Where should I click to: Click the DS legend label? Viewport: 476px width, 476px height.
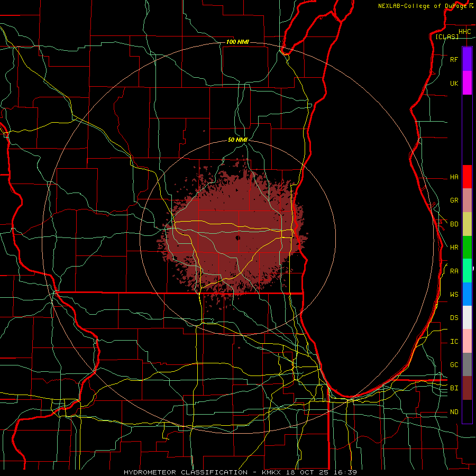[x=454, y=317]
